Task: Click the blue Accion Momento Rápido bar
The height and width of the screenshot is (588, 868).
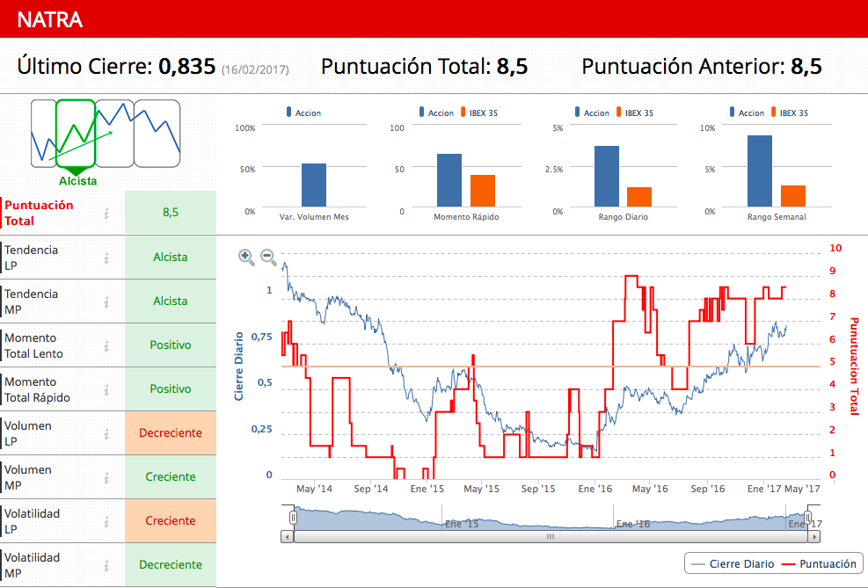Action: coord(449,180)
